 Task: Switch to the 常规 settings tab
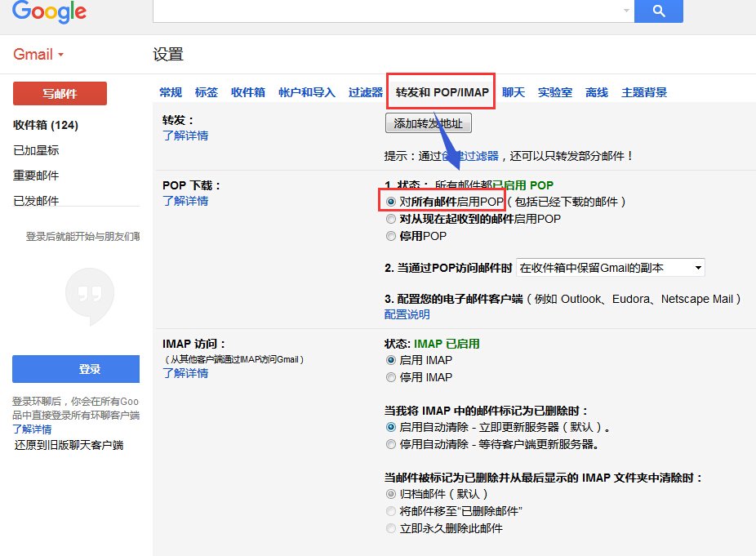[171, 92]
